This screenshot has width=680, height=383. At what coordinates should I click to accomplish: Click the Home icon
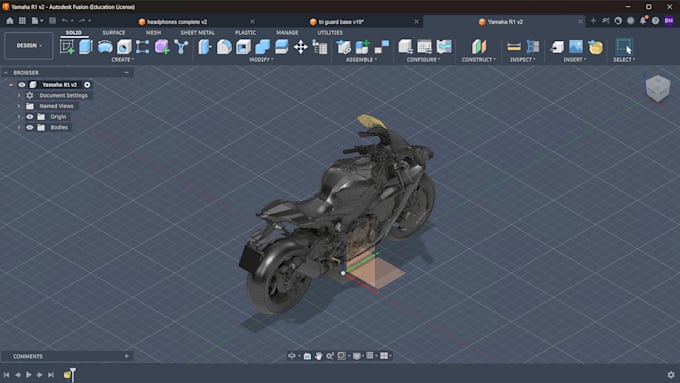click(x=10, y=20)
